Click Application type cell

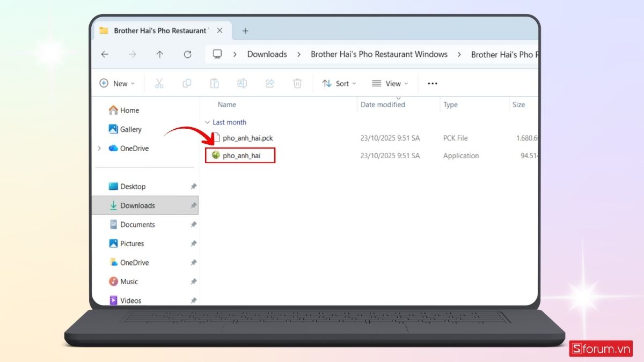click(x=461, y=156)
